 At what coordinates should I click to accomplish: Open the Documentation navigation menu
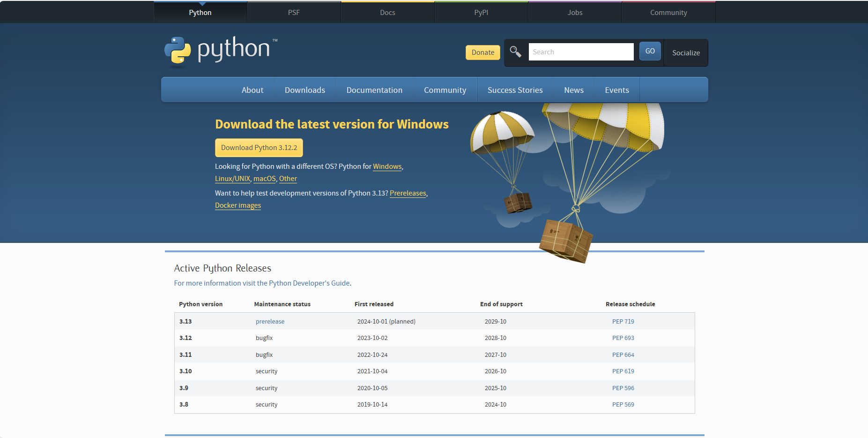[374, 90]
